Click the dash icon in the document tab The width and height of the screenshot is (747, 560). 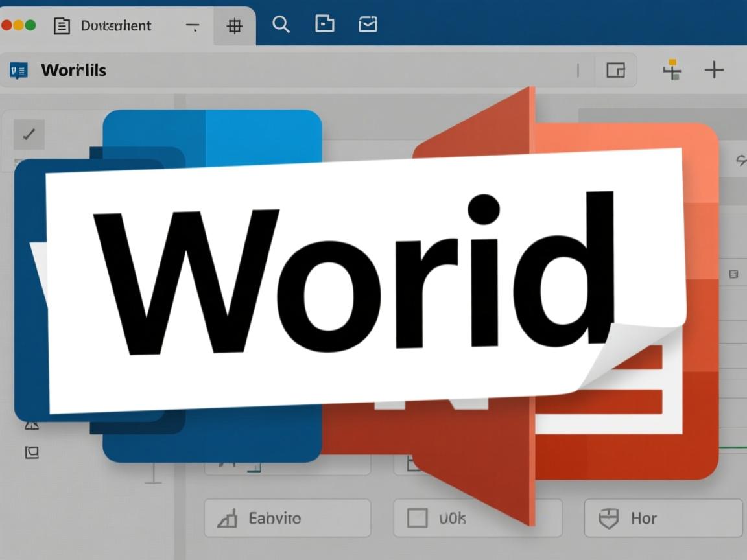click(x=193, y=27)
